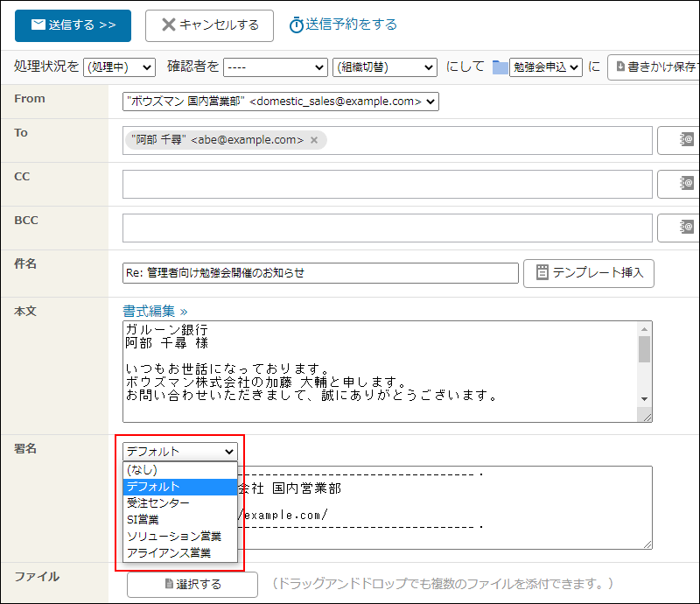Image resolution: width=700 pixels, height=604 pixels.
Task: Click the 送信する send button
Action: (72, 25)
